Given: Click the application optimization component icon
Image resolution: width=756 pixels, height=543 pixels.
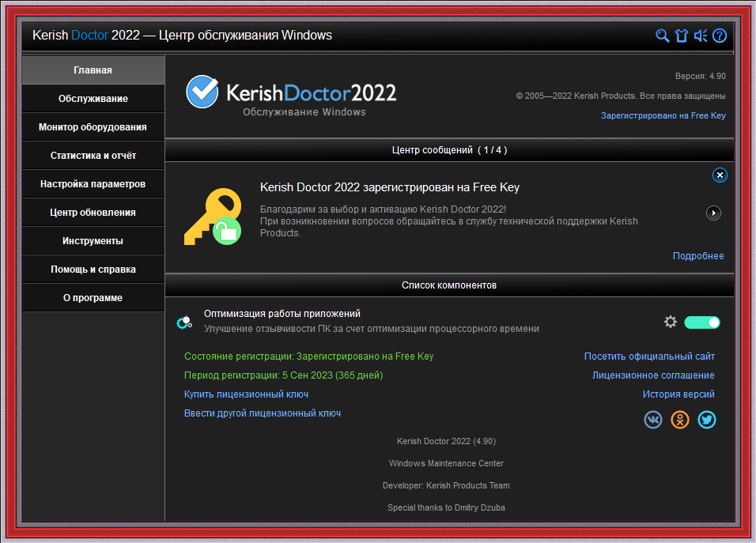Looking at the screenshot, I should [x=184, y=322].
